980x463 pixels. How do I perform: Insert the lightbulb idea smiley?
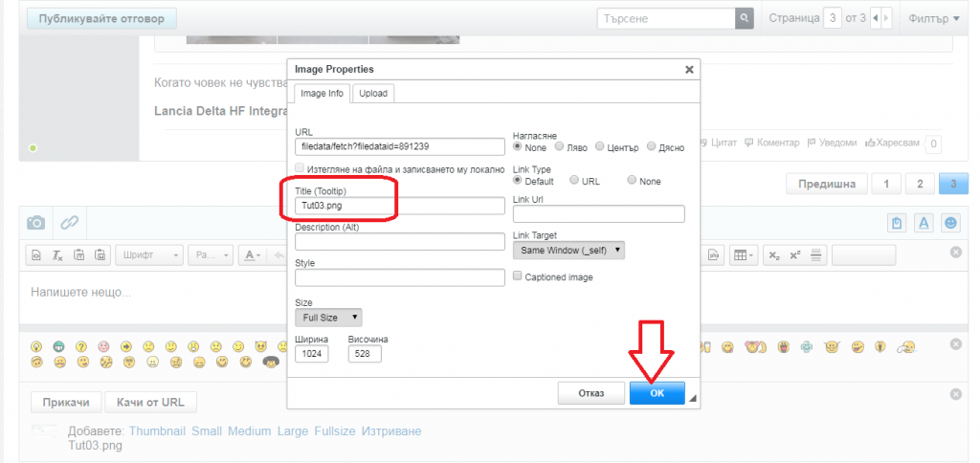36,345
